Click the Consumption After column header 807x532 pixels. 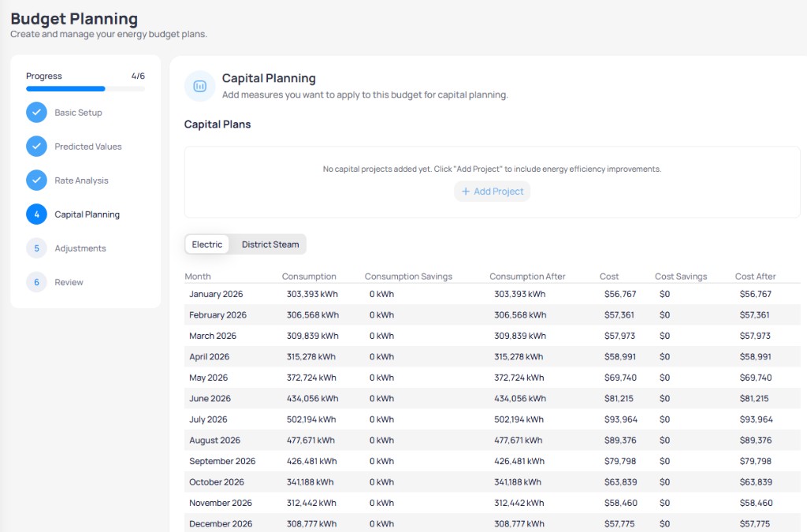(527, 277)
